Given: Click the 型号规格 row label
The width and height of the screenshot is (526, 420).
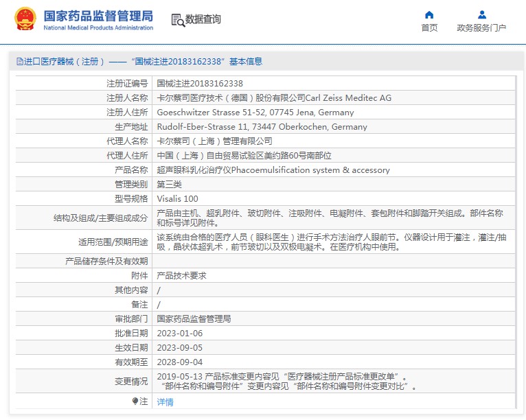Looking at the screenshot, I should [x=131, y=199].
